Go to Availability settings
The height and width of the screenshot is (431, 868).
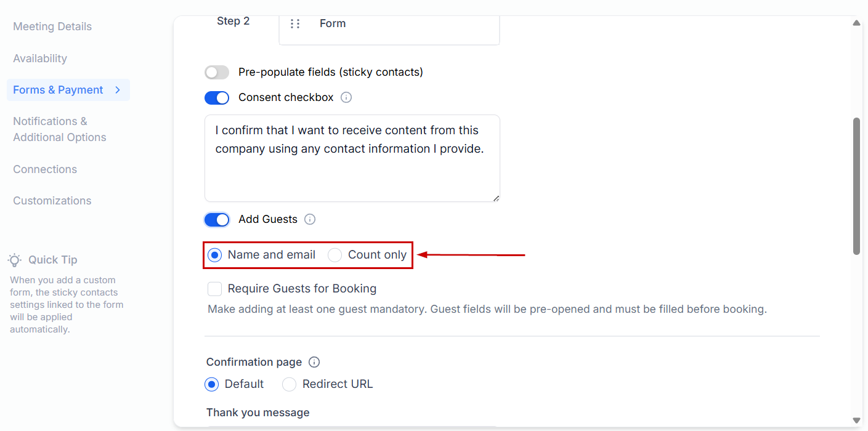[40, 58]
